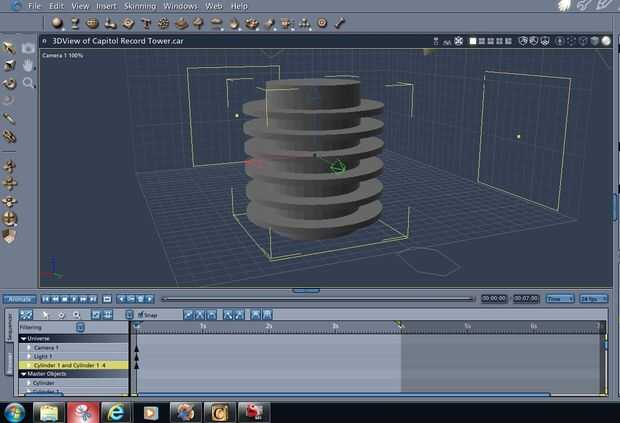The width and height of the screenshot is (620, 423).
Task: Select the Bone tool icon
Action: (339, 23)
